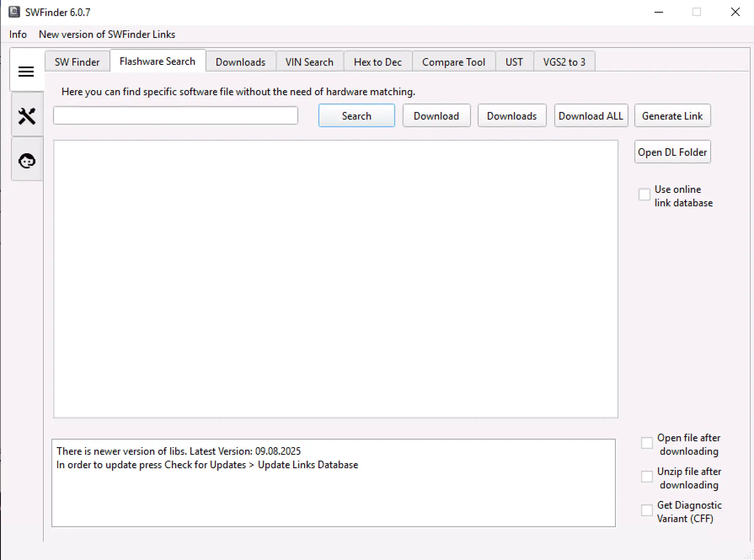Enable Use online link database checkbox

click(644, 195)
